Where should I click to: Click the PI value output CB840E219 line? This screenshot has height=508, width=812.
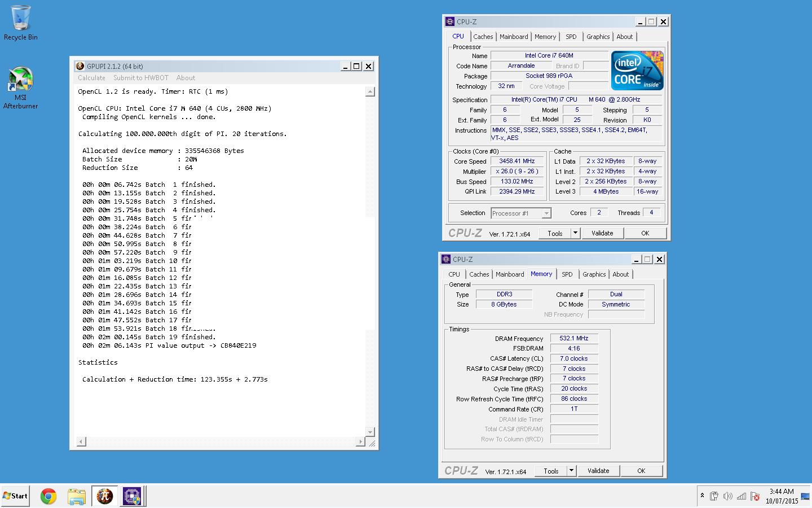point(169,345)
